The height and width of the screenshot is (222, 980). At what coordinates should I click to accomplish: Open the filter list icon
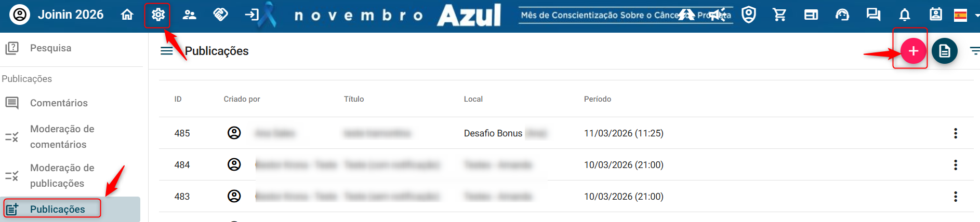974,51
